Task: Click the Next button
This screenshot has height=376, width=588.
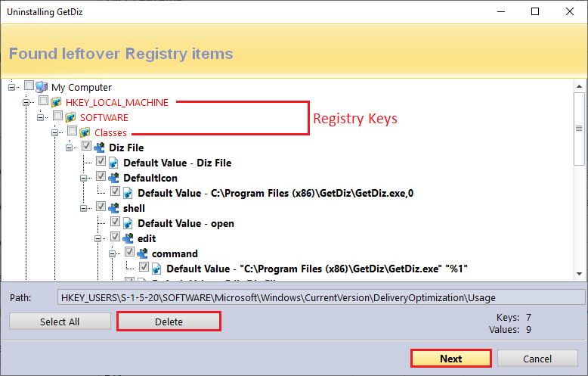Action: pos(451,359)
